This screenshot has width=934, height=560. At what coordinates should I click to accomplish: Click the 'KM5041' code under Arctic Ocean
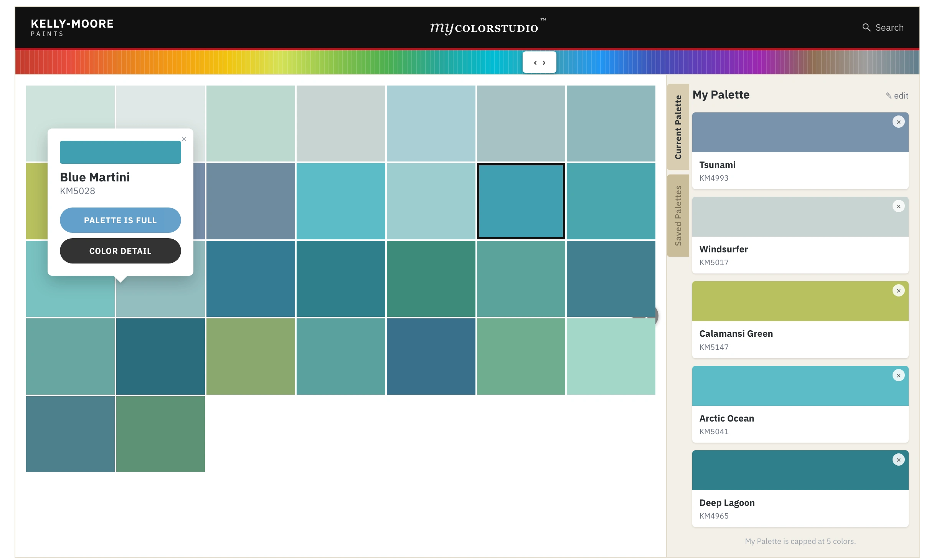click(714, 432)
